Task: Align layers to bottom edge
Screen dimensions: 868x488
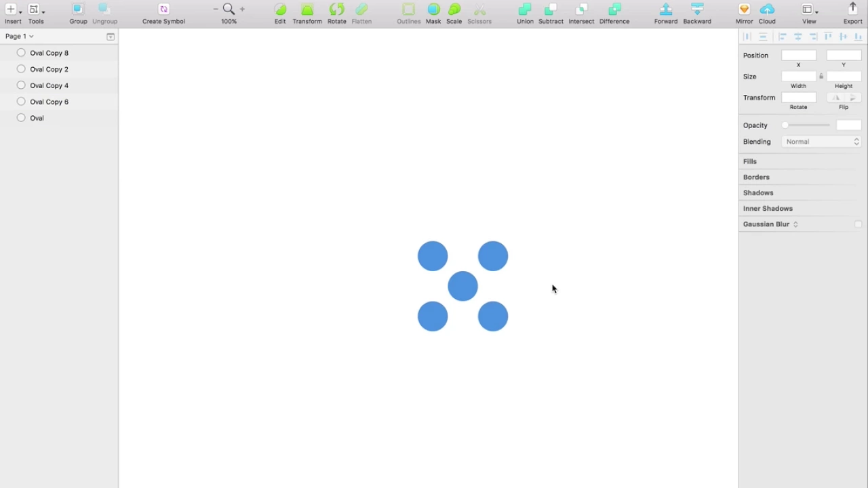Action: click(x=859, y=37)
